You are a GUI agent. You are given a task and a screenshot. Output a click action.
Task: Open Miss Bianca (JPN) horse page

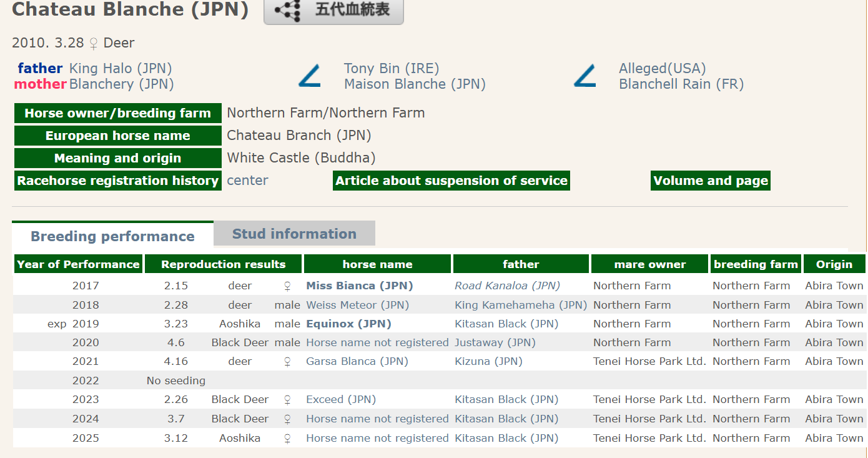(x=360, y=286)
